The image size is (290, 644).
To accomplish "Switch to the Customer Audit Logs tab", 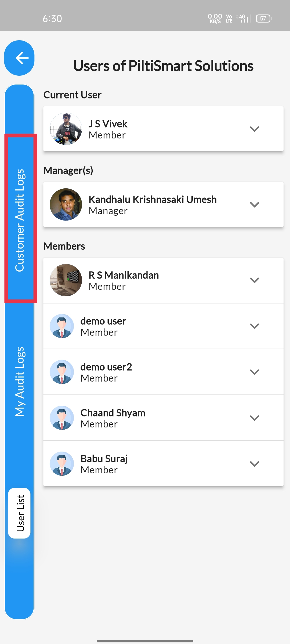I will coord(20,220).
